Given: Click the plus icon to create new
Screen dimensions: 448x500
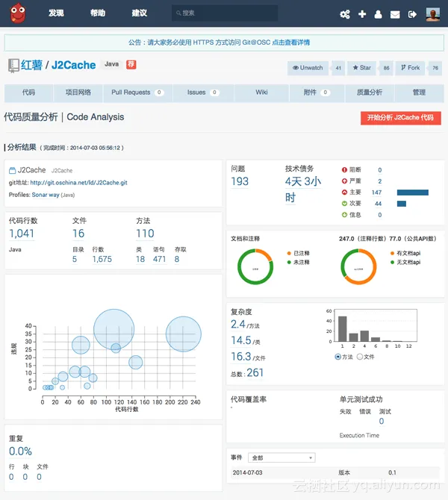Looking at the screenshot, I should pyautogui.click(x=362, y=14).
